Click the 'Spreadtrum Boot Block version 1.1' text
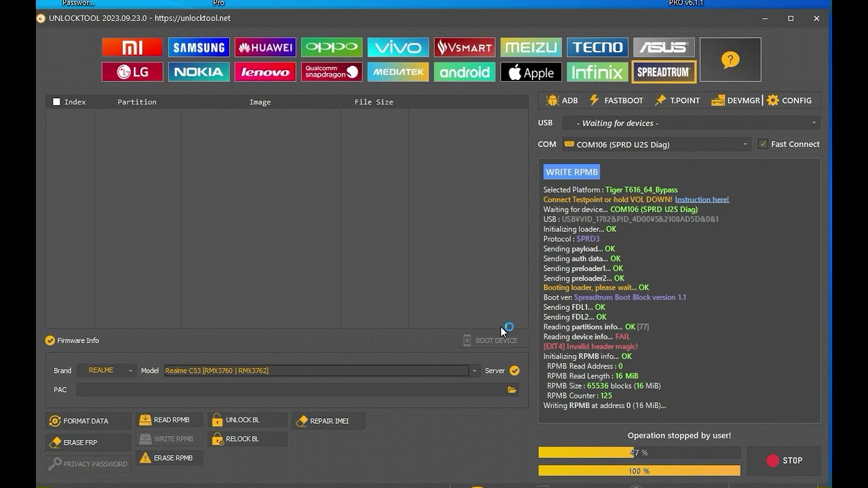Screen dimensions: 868x488 (630, 298)
